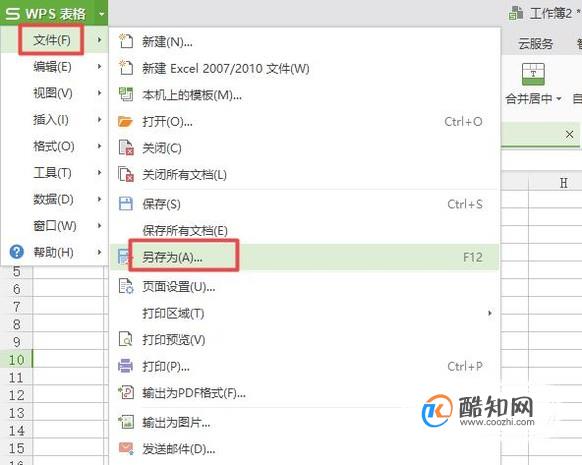Click the new document icon beside 新建(N)

125,41
